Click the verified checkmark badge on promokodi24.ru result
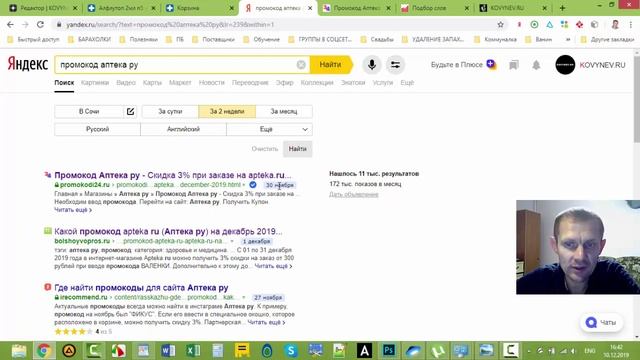640x360 pixels. [253, 185]
